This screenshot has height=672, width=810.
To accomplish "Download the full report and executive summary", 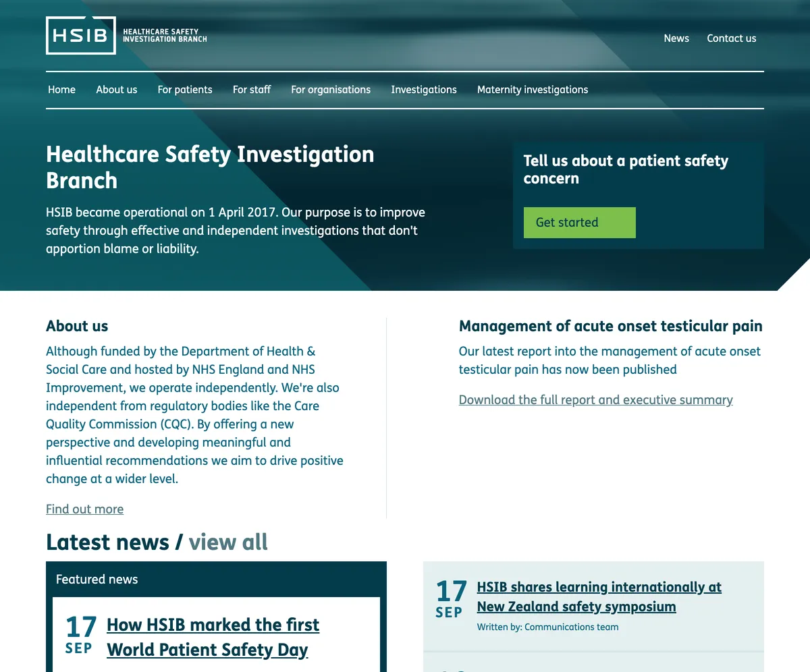I will pyautogui.click(x=596, y=400).
